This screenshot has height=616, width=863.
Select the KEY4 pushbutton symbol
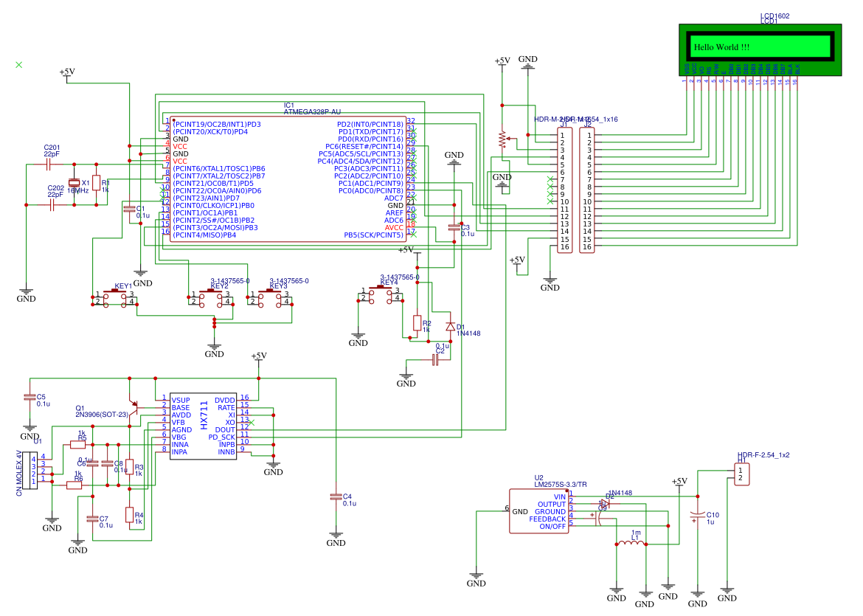point(381,294)
